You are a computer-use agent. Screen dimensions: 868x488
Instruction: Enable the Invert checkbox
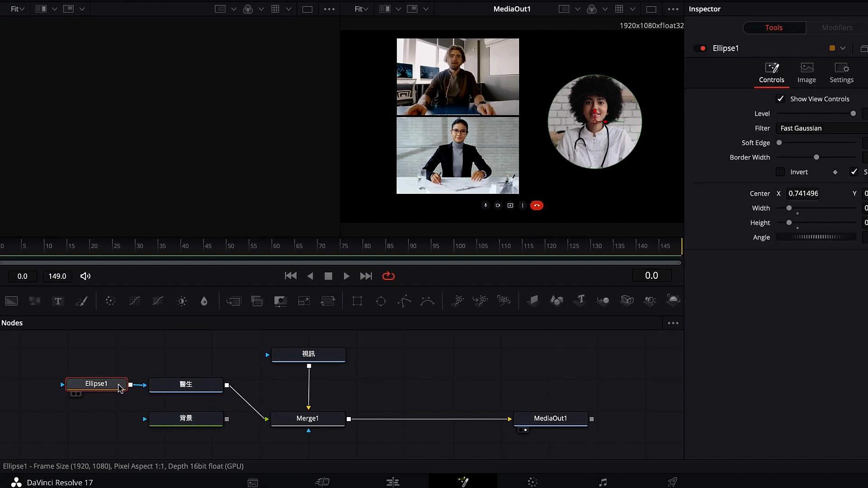pyautogui.click(x=781, y=172)
